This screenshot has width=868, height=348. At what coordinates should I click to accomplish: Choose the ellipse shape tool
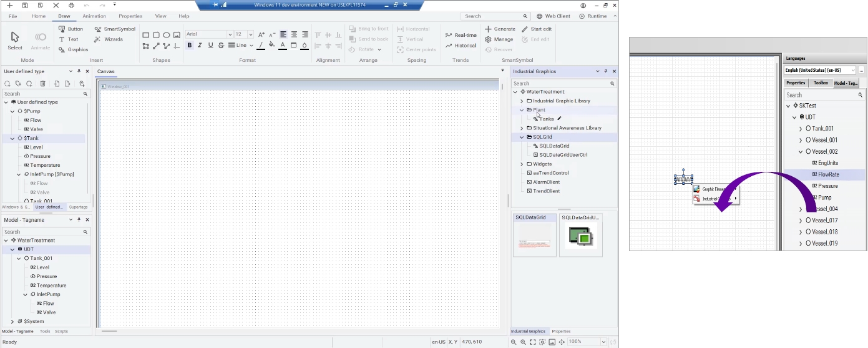tap(167, 35)
